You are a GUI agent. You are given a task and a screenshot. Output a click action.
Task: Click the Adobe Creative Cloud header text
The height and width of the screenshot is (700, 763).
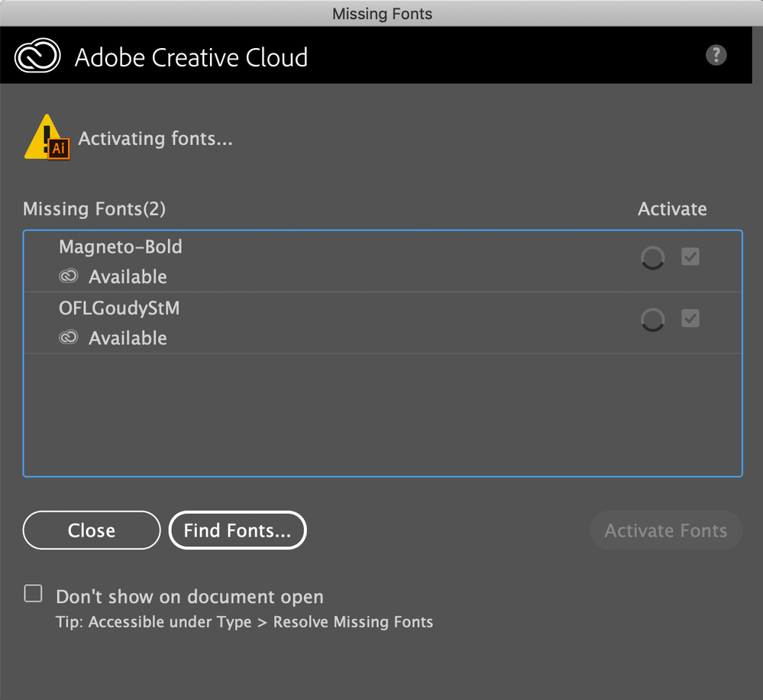pyautogui.click(x=191, y=57)
